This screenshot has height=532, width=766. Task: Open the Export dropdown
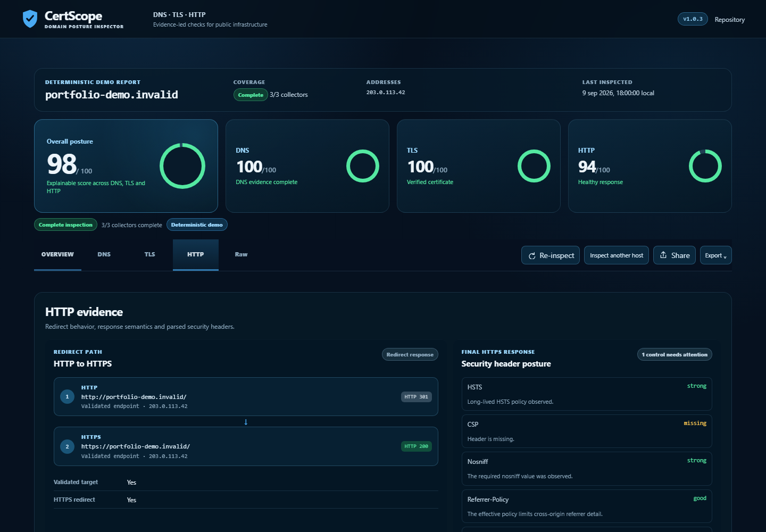[x=715, y=255]
